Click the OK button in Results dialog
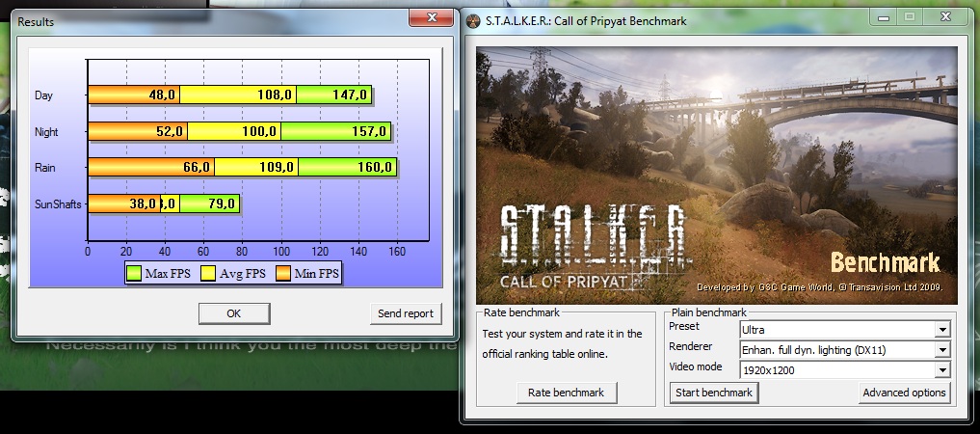Viewport: 980px width, 434px height. click(x=234, y=314)
